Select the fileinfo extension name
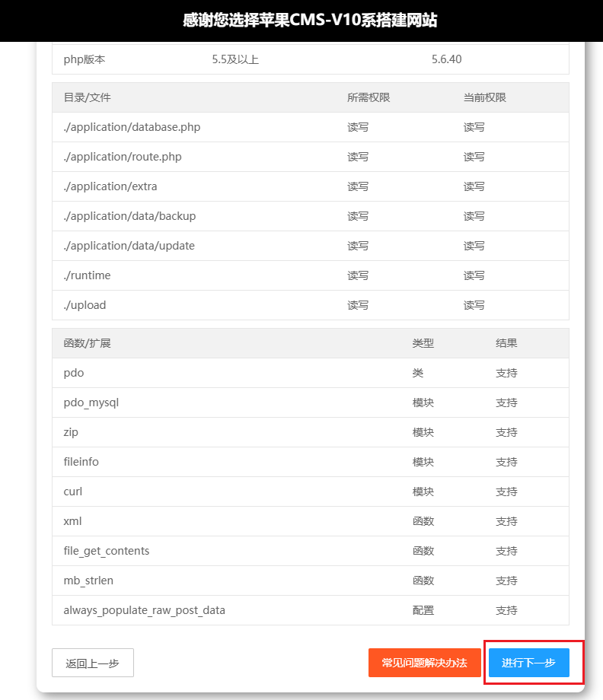This screenshot has height=700, width=603. coord(81,462)
